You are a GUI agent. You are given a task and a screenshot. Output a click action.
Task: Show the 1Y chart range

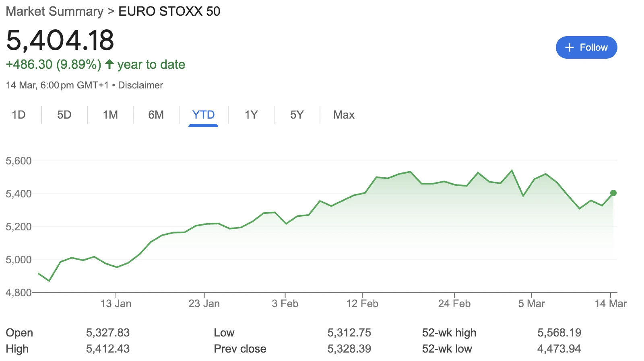coord(251,115)
